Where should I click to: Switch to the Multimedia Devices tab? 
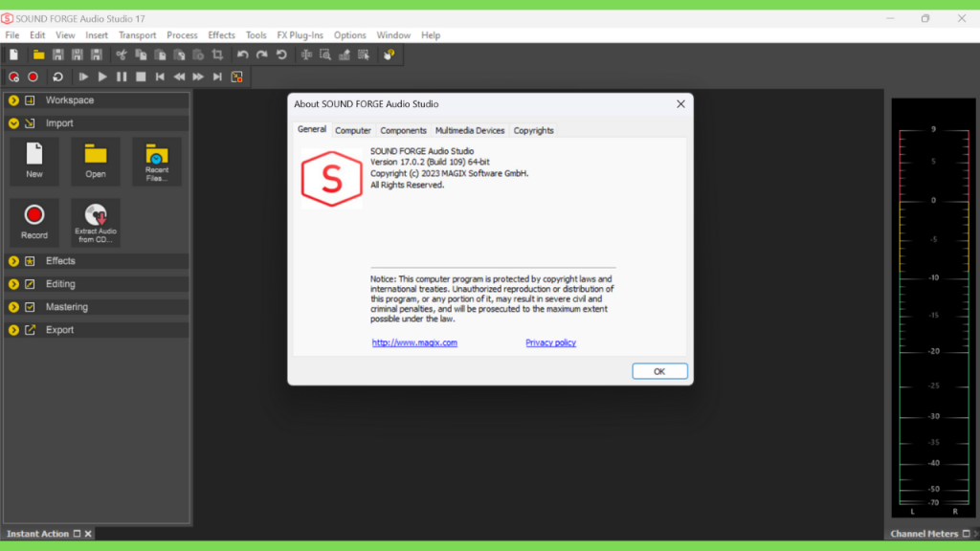[469, 130]
